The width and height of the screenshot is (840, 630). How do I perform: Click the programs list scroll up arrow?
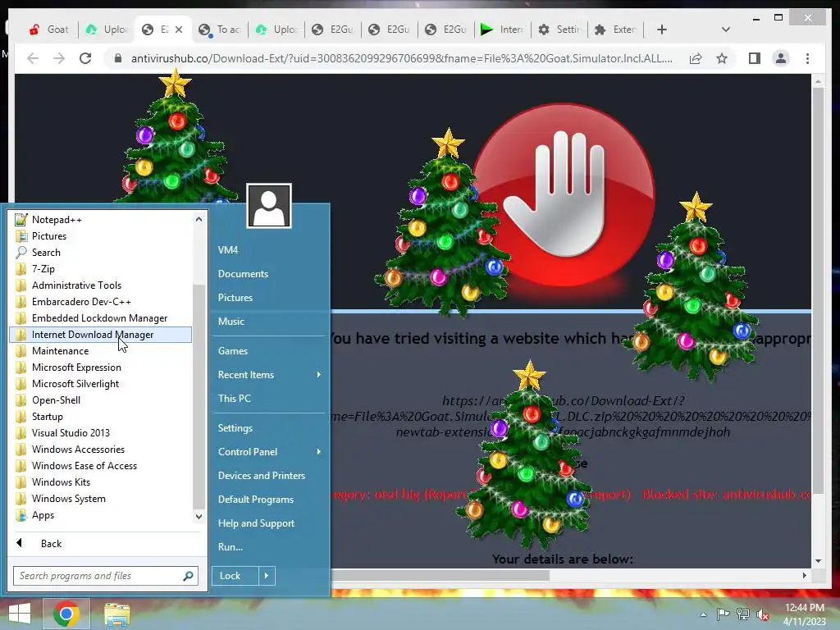click(199, 219)
